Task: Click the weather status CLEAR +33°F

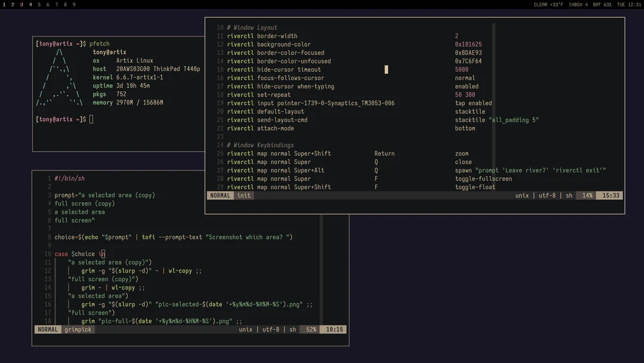Action: click(x=549, y=5)
